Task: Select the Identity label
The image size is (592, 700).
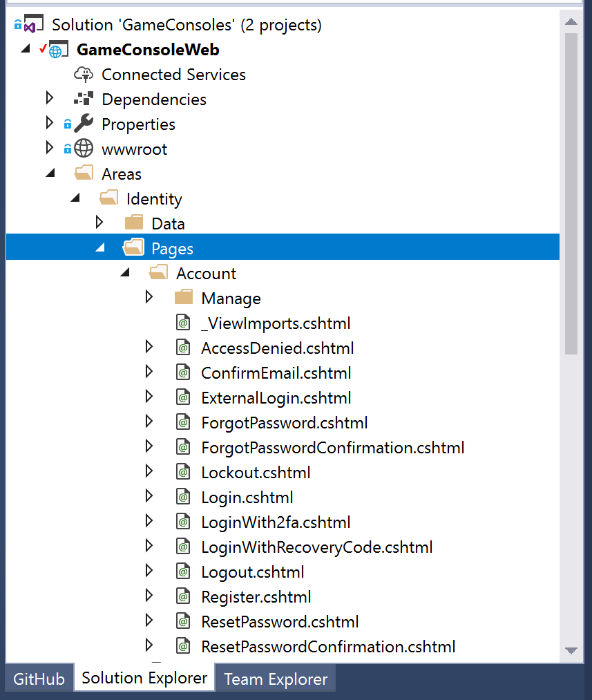Action: tap(154, 199)
